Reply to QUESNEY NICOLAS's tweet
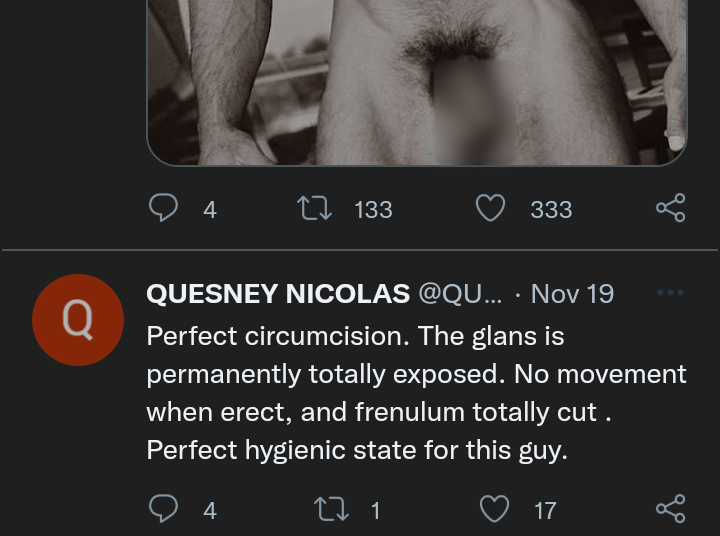Image resolution: width=720 pixels, height=536 pixels. (x=163, y=510)
